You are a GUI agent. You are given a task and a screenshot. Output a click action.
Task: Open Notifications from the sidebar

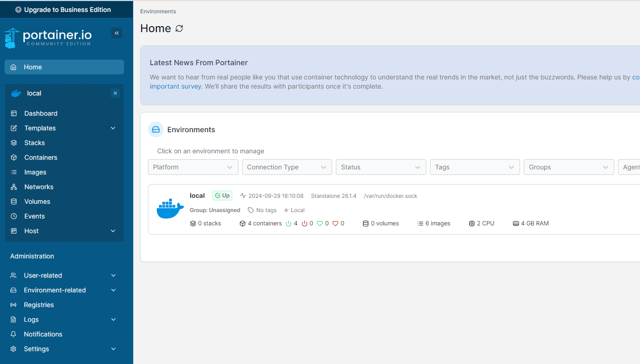64,334
